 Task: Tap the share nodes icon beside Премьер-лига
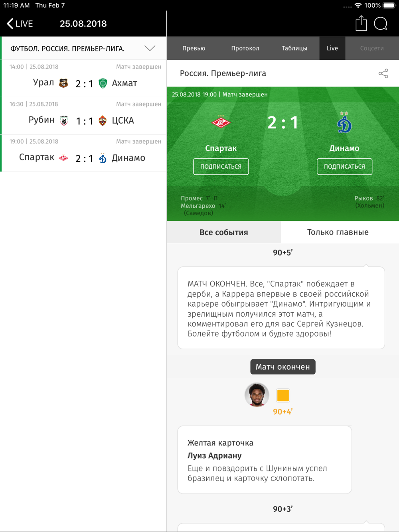(x=383, y=73)
